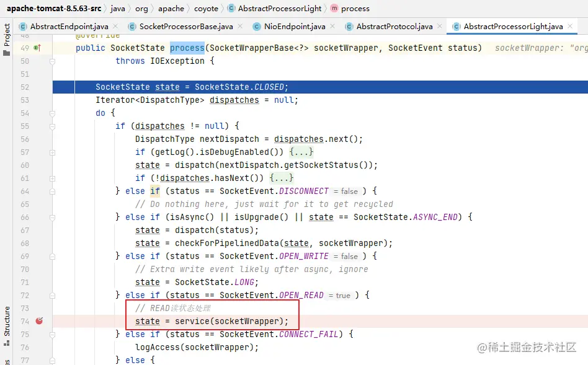Close the AbstractEndpoint.java tab
The width and height of the screenshot is (588, 365).
[x=115, y=26]
